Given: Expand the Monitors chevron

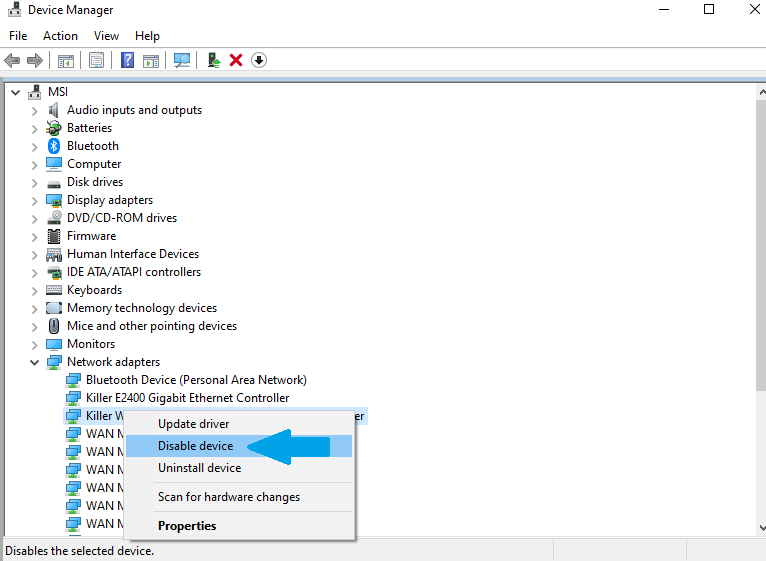Looking at the screenshot, I should click(x=34, y=345).
